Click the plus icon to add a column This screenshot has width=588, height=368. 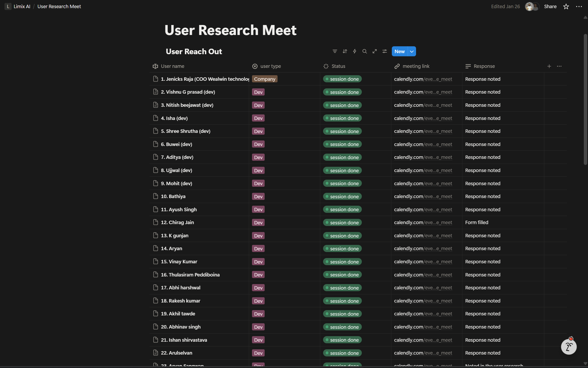click(549, 66)
